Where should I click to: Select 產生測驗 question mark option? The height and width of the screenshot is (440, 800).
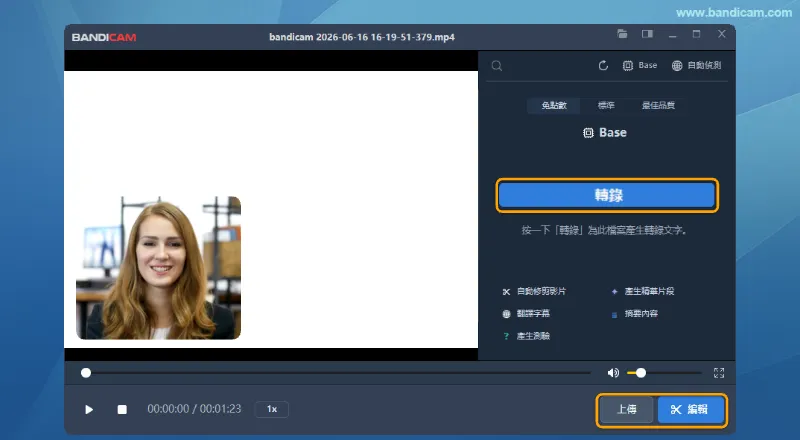click(526, 336)
